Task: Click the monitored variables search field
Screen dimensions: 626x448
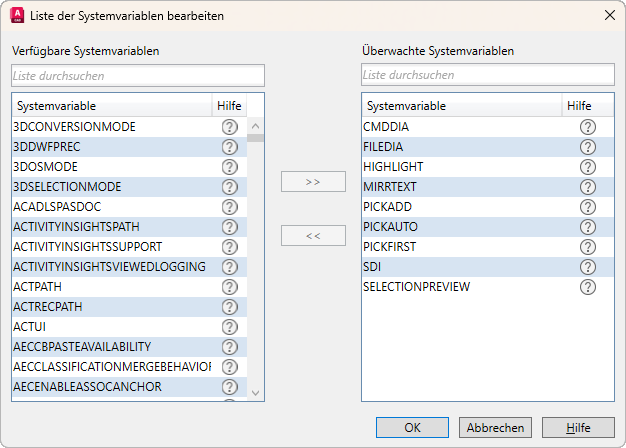Action: coord(487,76)
